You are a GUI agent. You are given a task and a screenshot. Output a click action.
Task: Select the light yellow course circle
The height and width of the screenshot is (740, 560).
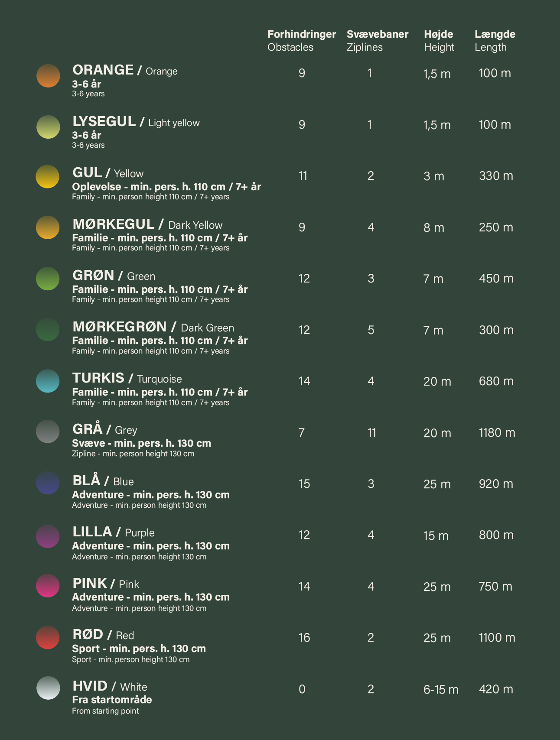point(48,127)
